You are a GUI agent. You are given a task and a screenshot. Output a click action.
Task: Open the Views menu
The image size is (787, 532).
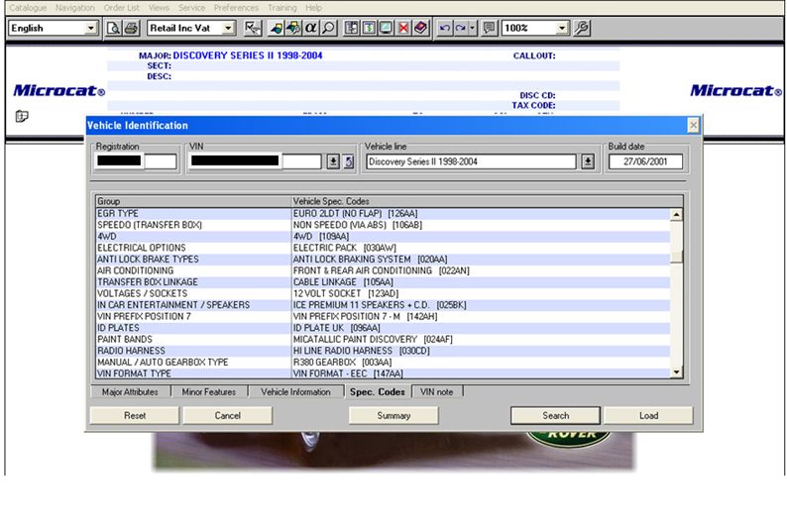click(159, 8)
